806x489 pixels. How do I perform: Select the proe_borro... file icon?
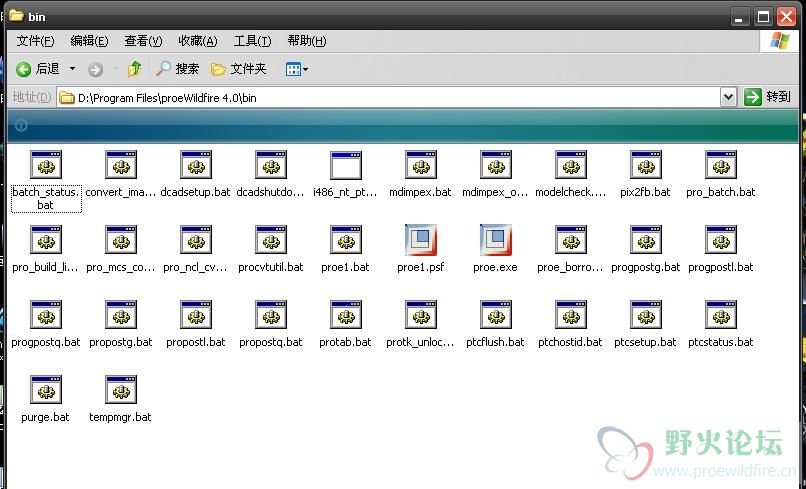coord(571,240)
